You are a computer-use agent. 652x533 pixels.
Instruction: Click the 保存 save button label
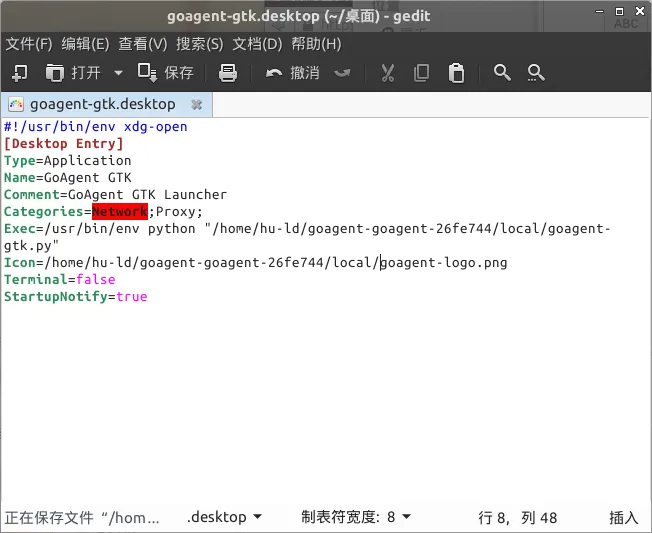pyautogui.click(x=179, y=73)
